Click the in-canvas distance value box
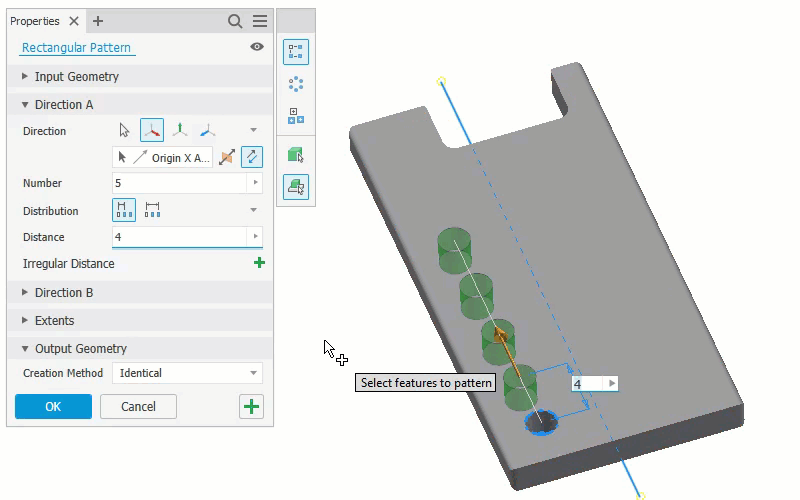The image size is (800, 500). (588, 384)
